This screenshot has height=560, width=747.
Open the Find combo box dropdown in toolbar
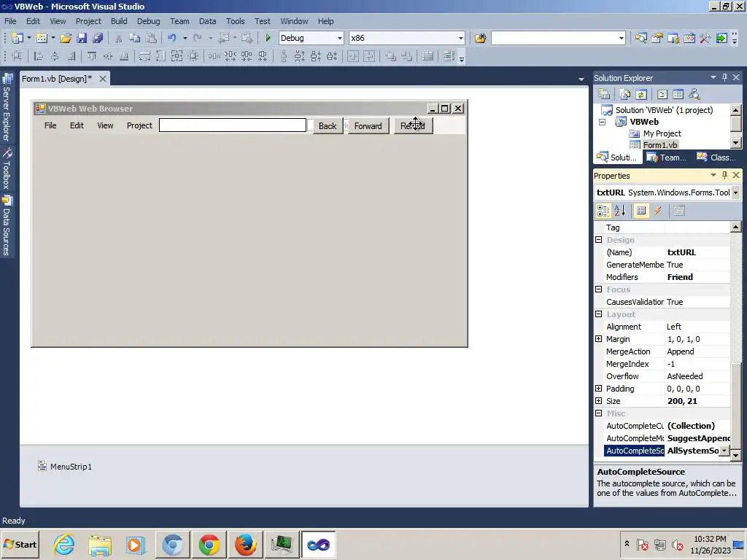tap(622, 38)
